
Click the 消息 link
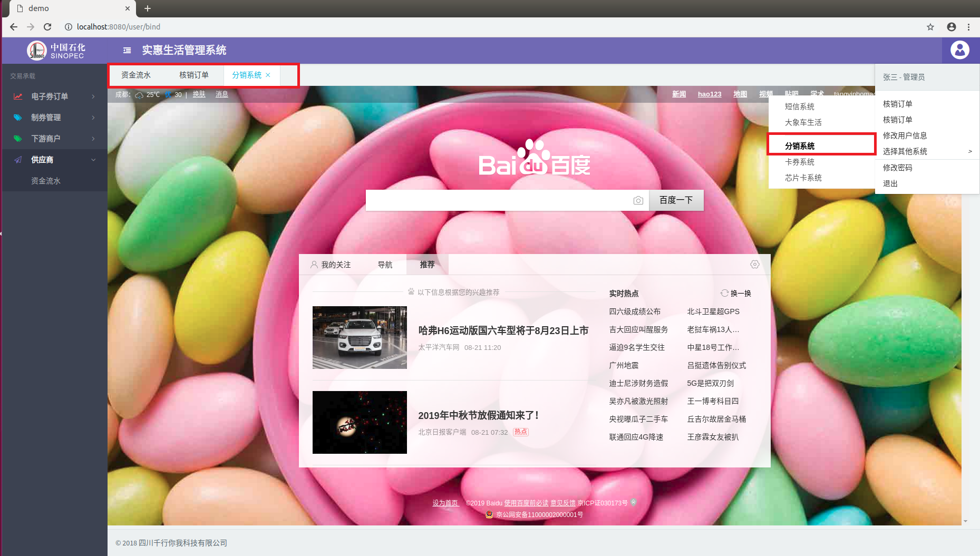[222, 94]
